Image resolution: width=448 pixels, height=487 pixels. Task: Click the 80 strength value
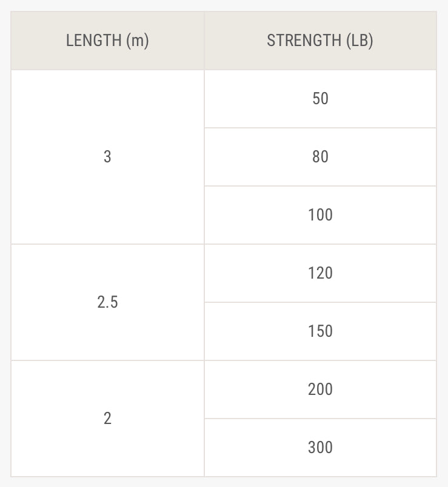click(320, 157)
